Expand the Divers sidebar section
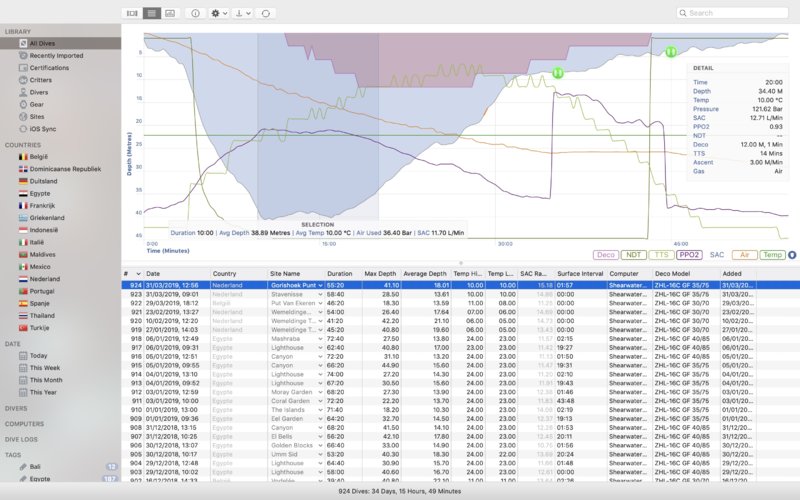Screen dimensions: 800x500 (x=16, y=408)
